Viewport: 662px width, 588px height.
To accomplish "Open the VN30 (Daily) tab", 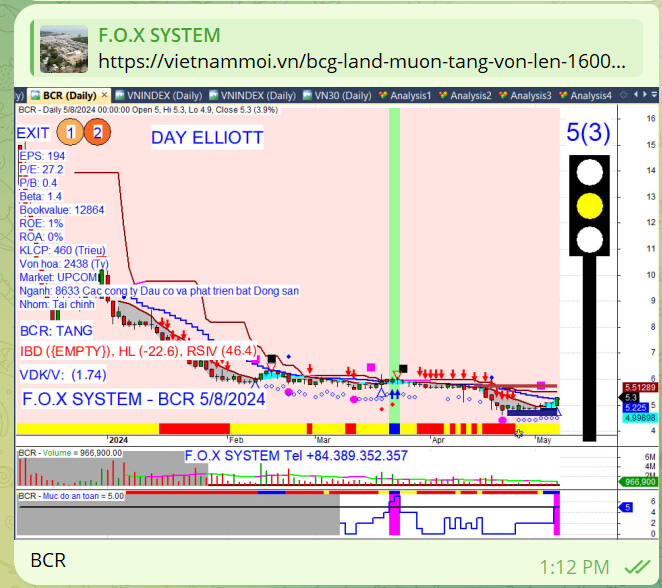I will tap(337, 96).
